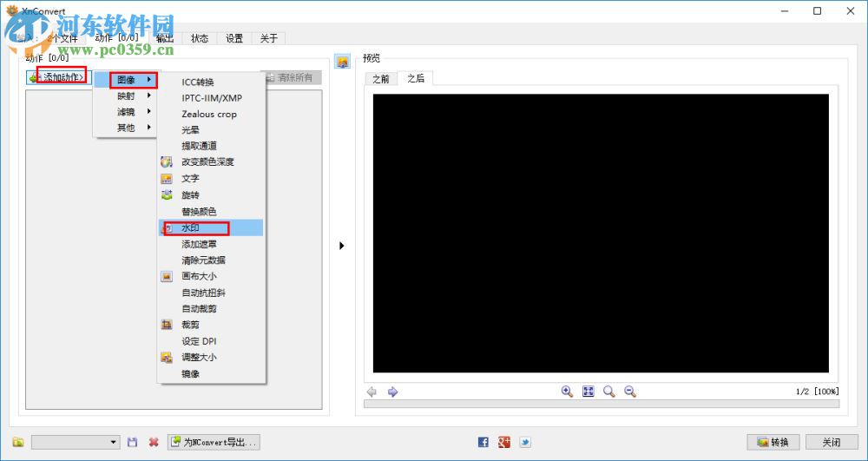Click the Close button (关闭)

click(x=832, y=442)
